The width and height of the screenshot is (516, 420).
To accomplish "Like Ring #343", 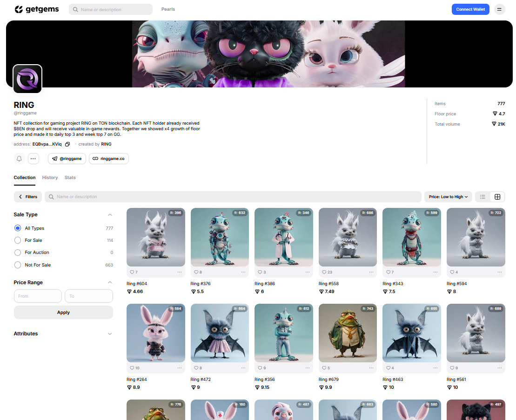I will [389, 272].
